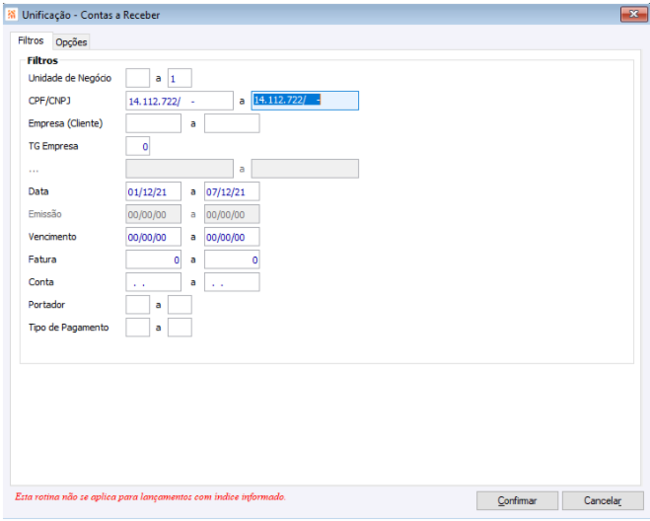Click the Data end field 07/12/21

coord(232,191)
